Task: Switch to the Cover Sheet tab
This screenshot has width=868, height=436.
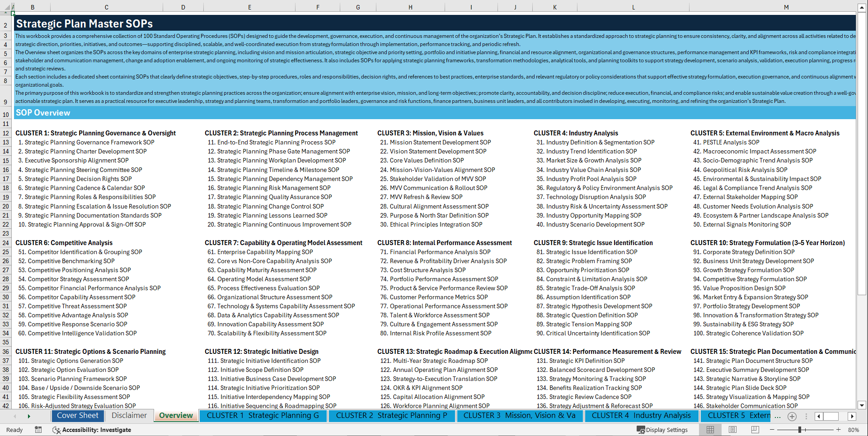Action: click(78, 416)
